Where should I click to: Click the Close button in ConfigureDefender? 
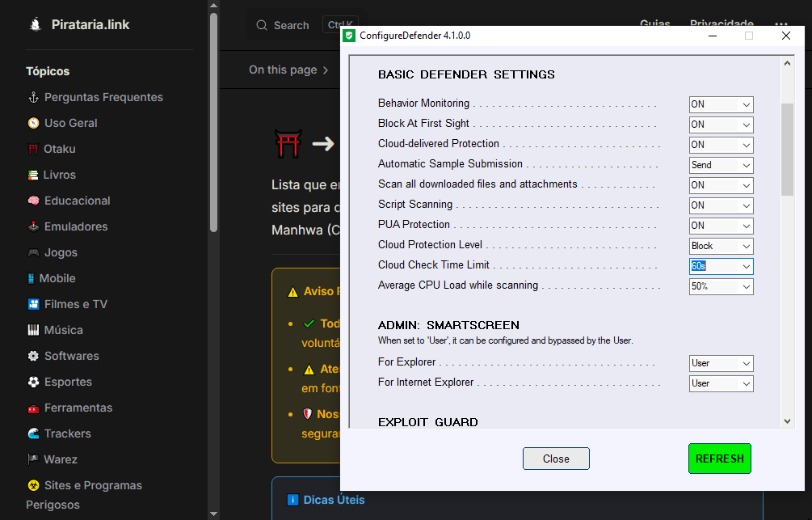pos(556,459)
